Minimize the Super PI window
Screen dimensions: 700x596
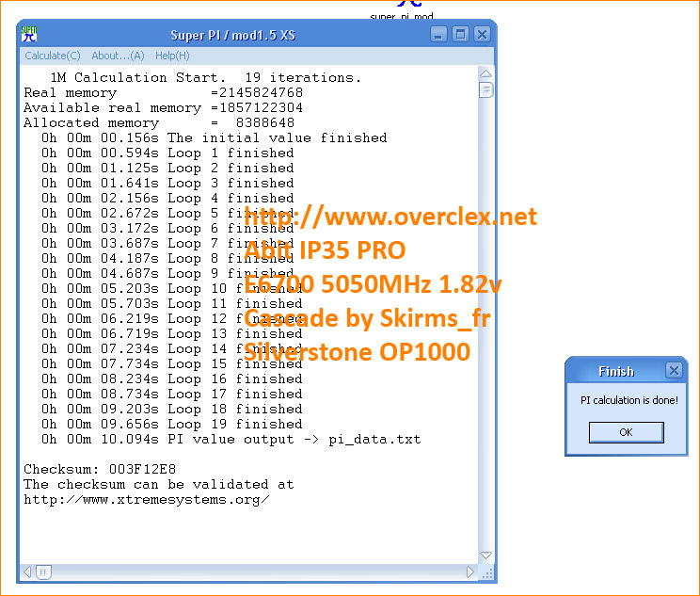(x=438, y=35)
